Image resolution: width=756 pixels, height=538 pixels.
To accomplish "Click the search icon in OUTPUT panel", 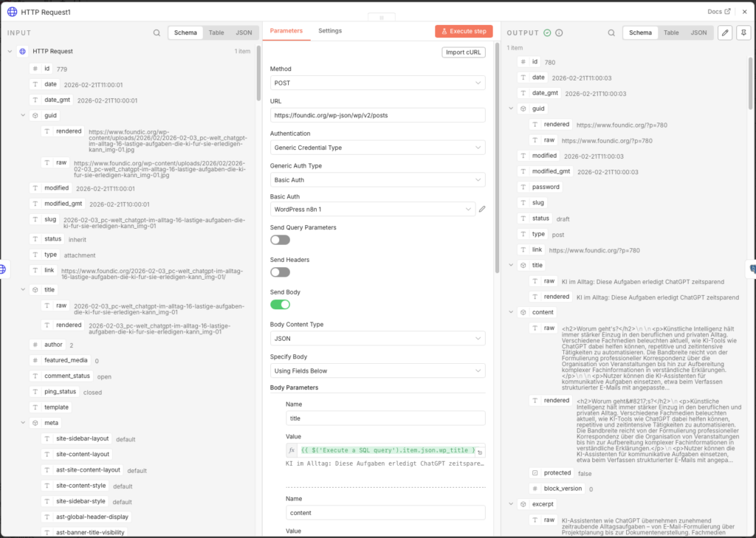I will pyautogui.click(x=611, y=33).
